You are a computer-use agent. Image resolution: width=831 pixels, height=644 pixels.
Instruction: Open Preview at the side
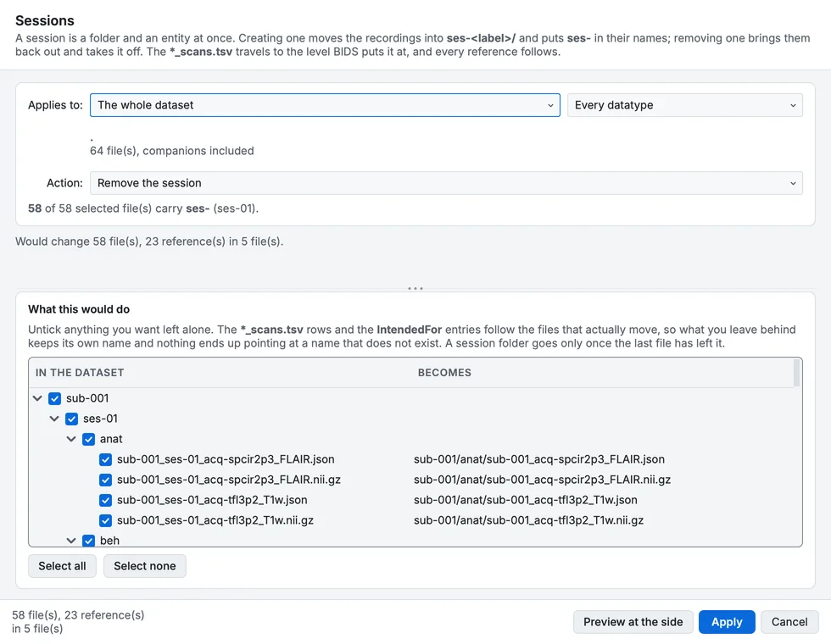(633, 622)
